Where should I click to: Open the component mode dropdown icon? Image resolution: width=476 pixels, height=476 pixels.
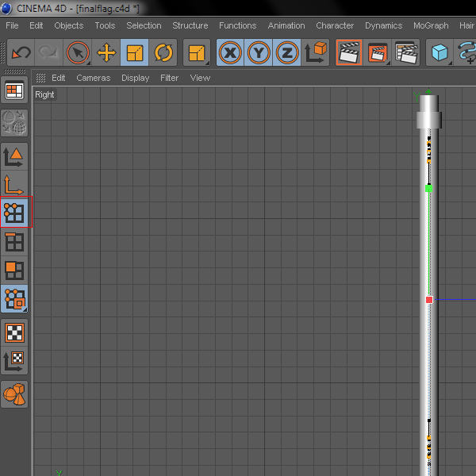pos(14,299)
